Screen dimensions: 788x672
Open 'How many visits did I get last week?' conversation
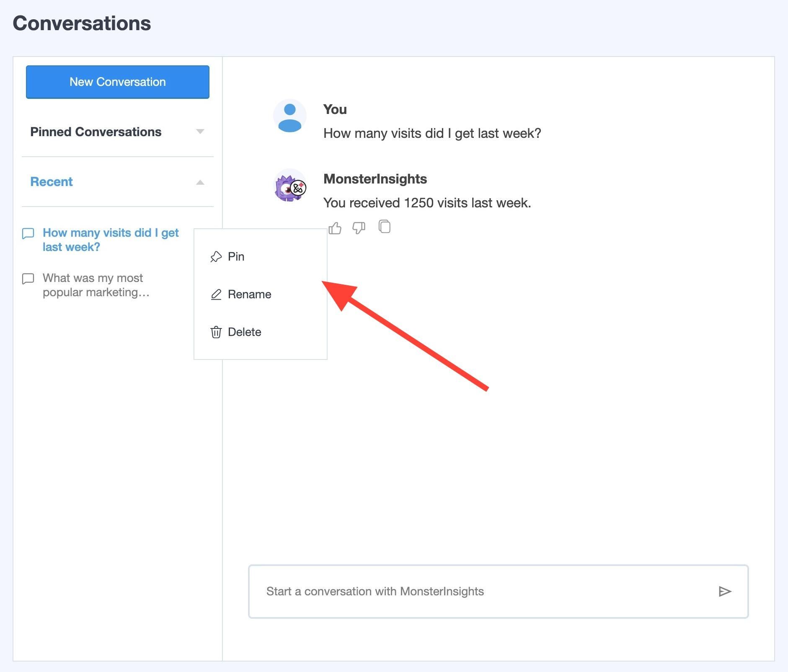point(111,240)
